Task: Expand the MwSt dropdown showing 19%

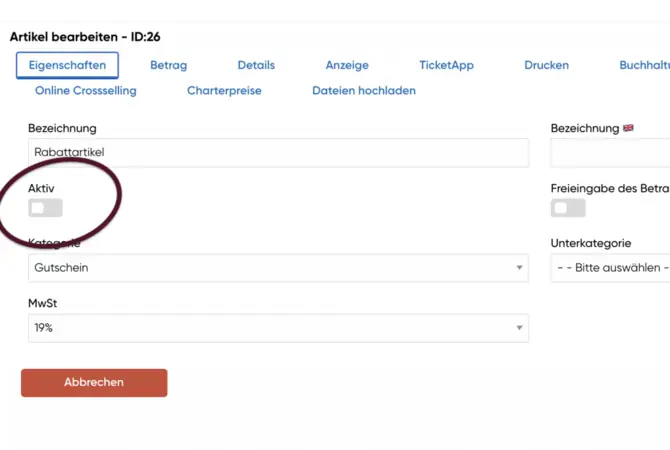Action: click(x=278, y=328)
